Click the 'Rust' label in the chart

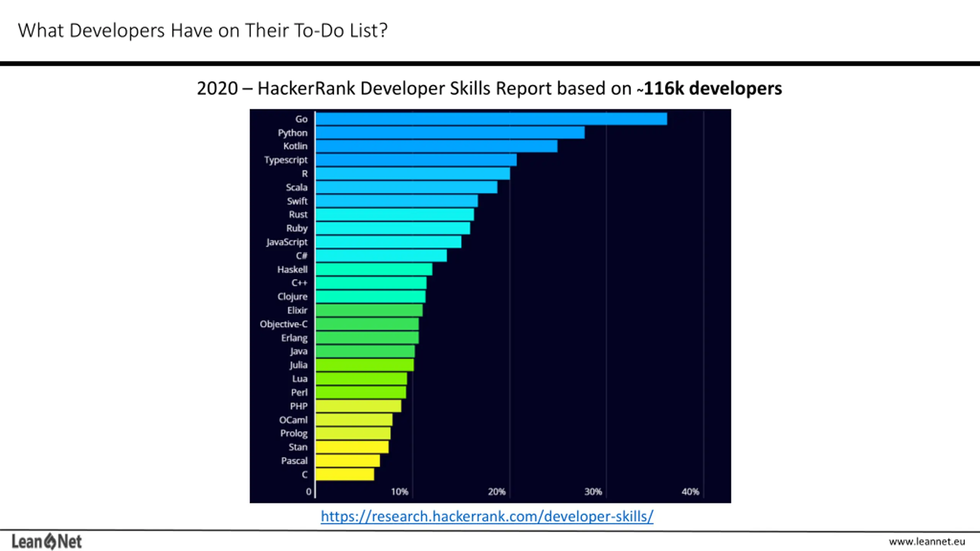tap(298, 215)
